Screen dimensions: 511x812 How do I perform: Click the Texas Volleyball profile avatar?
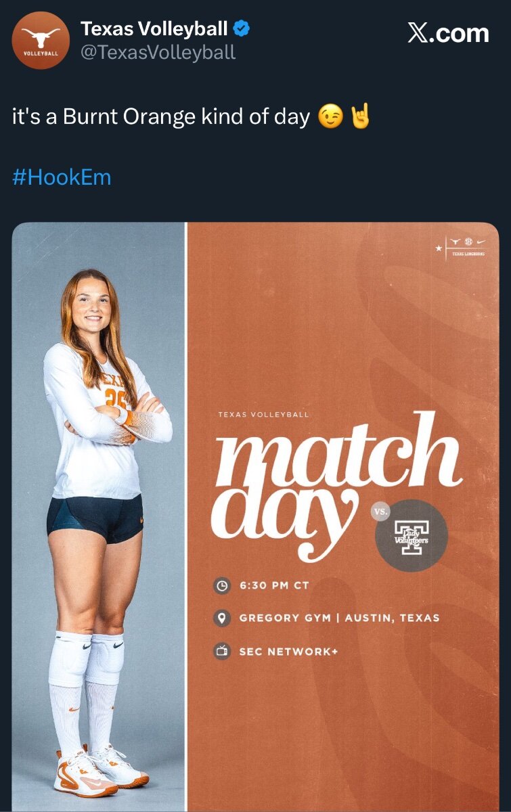[x=41, y=41]
